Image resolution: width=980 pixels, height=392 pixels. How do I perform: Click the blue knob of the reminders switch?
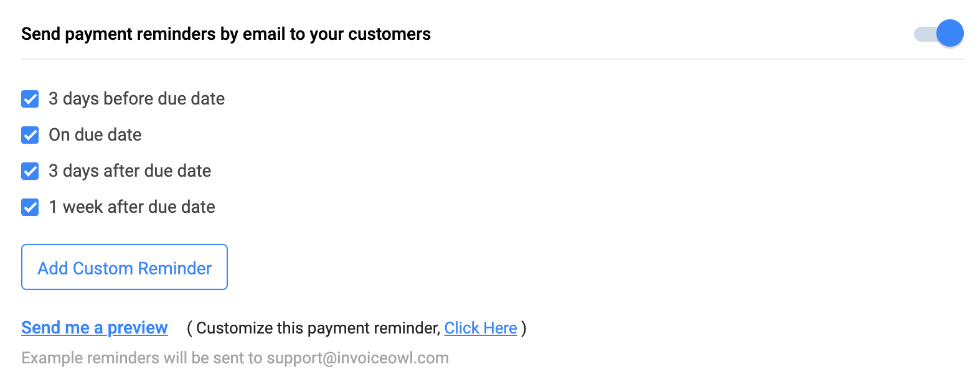coord(950,34)
